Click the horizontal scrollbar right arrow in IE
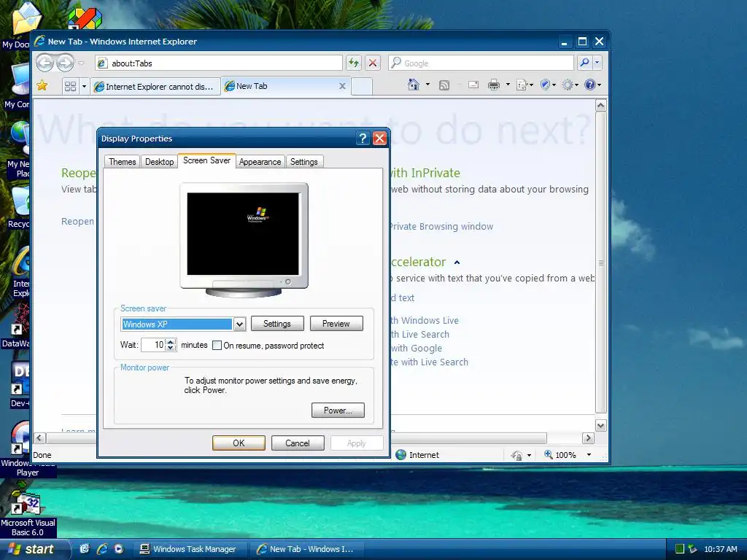The image size is (747, 560). [x=589, y=438]
